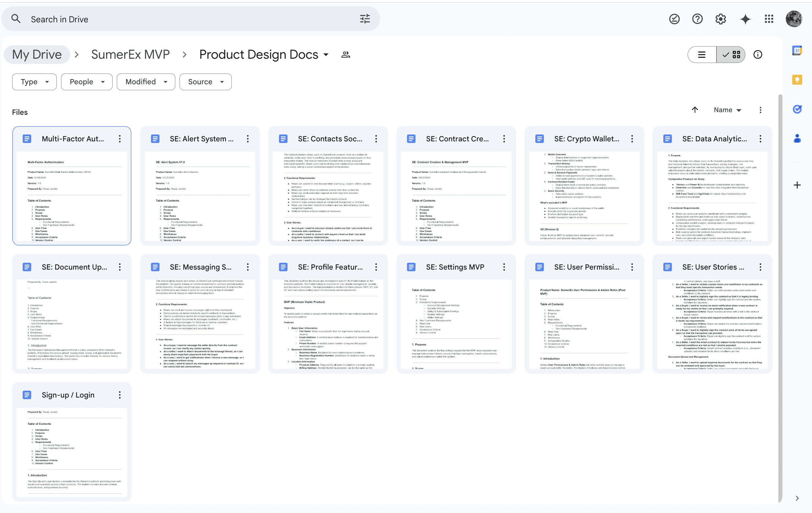Open Google Calendar side panel icon
The width and height of the screenshot is (812, 513).
tap(797, 51)
